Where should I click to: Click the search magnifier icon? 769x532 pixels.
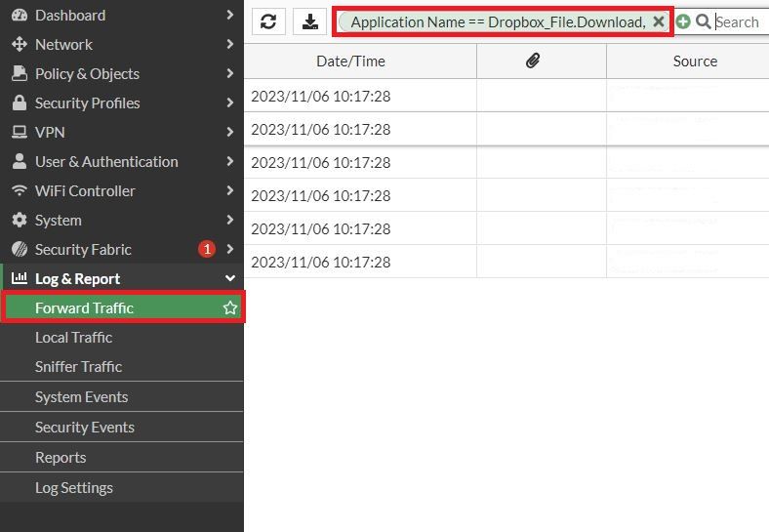point(704,21)
